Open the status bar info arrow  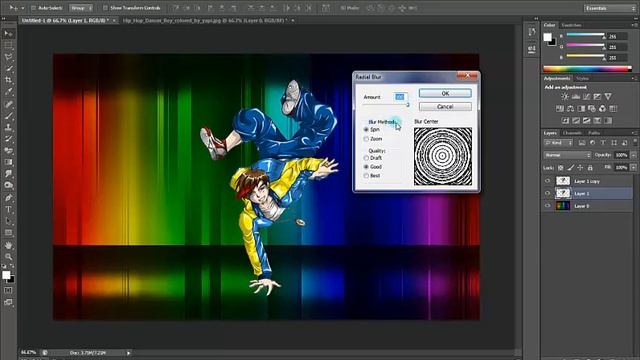(x=129, y=353)
